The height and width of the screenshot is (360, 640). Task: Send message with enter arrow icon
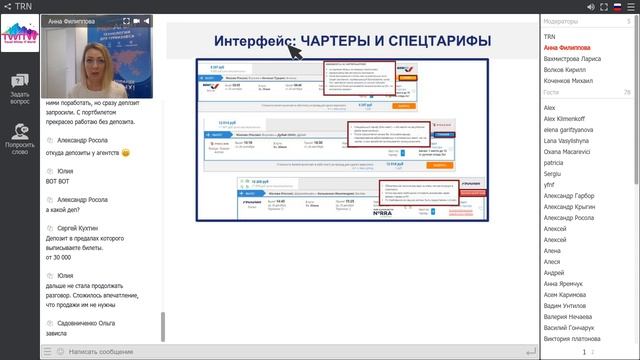(531, 351)
